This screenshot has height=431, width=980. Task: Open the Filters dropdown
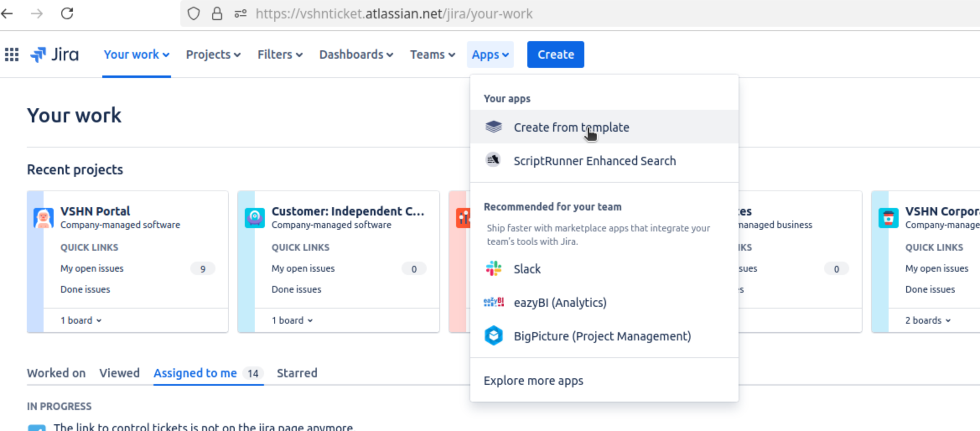[x=280, y=55]
